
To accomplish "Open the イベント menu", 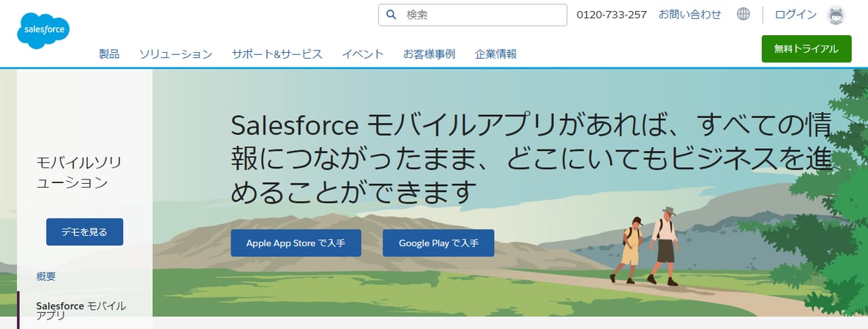I will click(x=362, y=54).
